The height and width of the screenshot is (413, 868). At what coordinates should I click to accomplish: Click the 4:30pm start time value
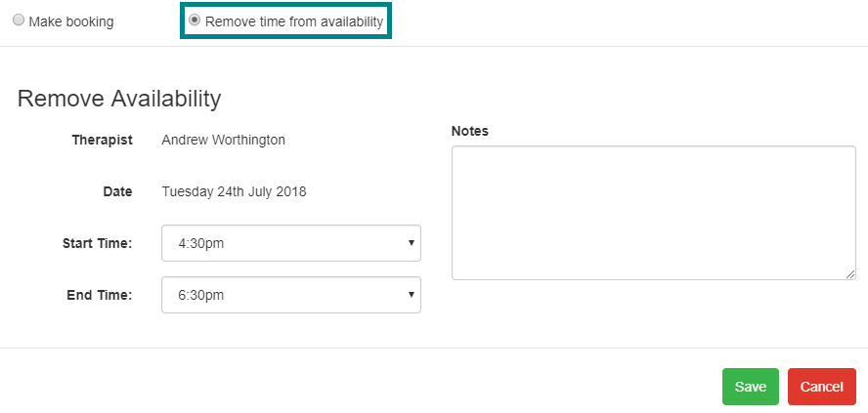tap(201, 243)
